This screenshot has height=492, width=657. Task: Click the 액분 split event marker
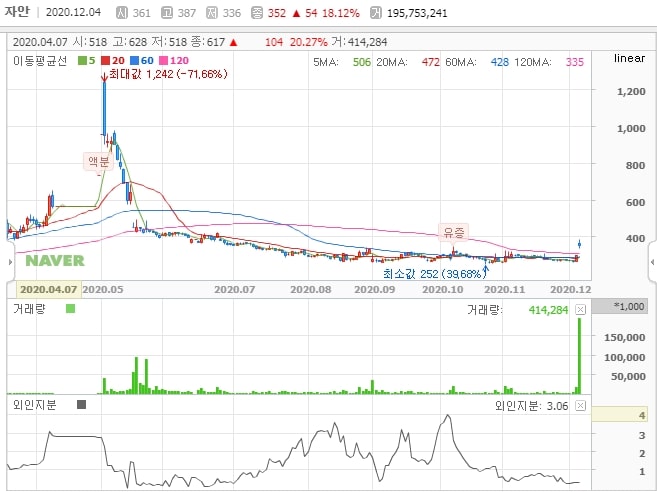98,161
